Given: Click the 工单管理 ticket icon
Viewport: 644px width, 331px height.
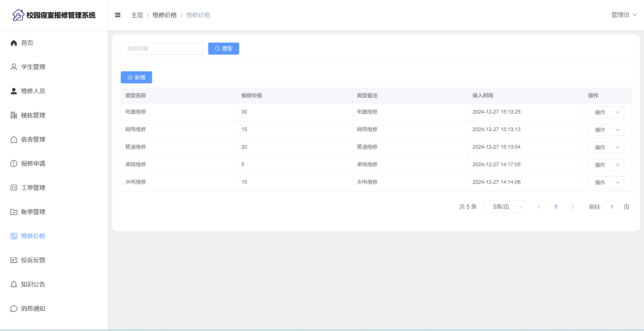Looking at the screenshot, I should tap(14, 188).
